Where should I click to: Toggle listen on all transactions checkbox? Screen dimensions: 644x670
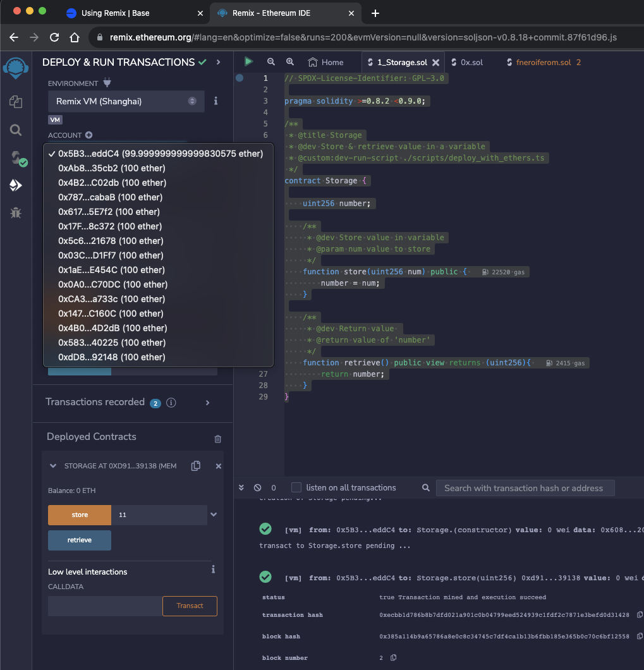[296, 487]
